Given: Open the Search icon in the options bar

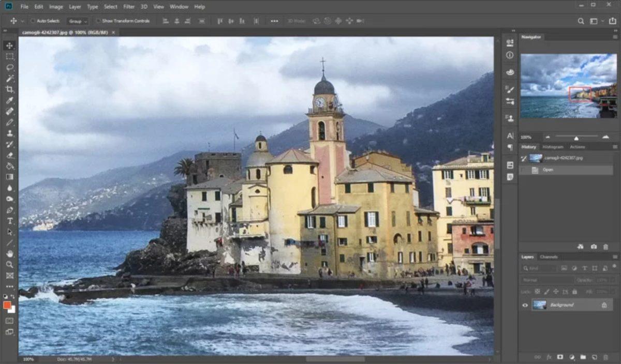Looking at the screenshot, I should [581, 21].
